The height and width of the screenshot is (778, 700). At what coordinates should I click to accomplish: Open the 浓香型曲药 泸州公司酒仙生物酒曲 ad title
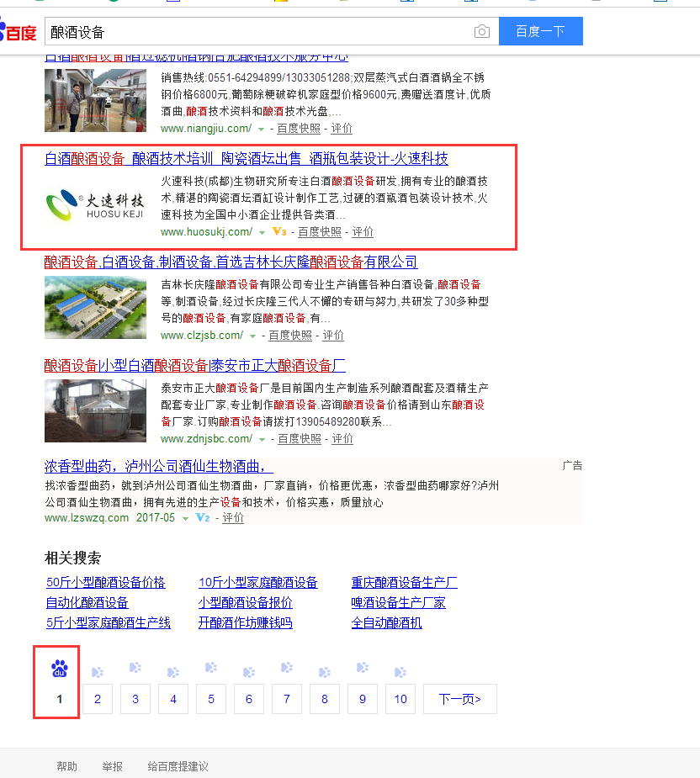point(158,467)
